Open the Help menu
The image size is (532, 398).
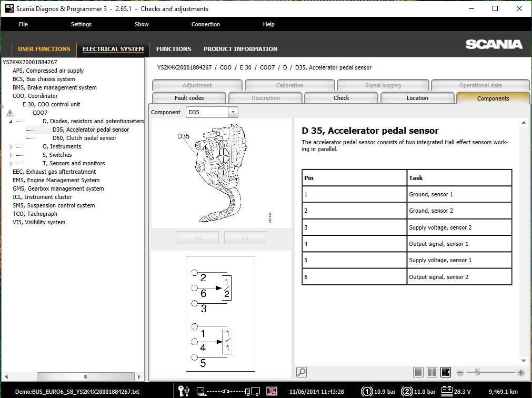268,24
